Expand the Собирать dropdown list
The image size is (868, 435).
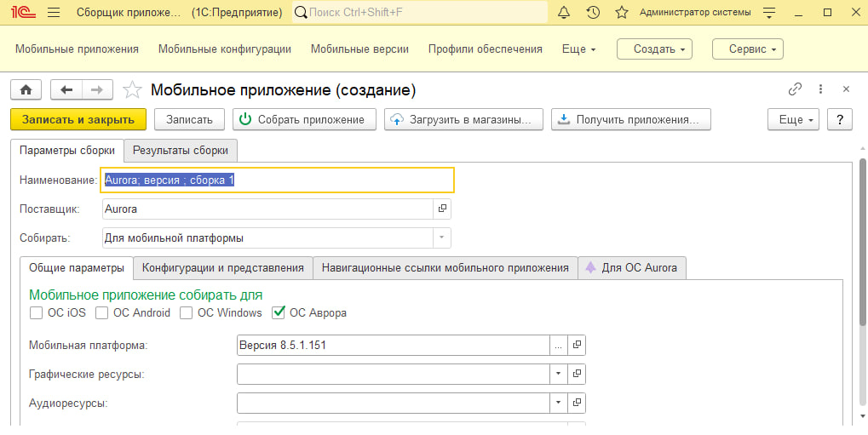(x=441, y=238)
